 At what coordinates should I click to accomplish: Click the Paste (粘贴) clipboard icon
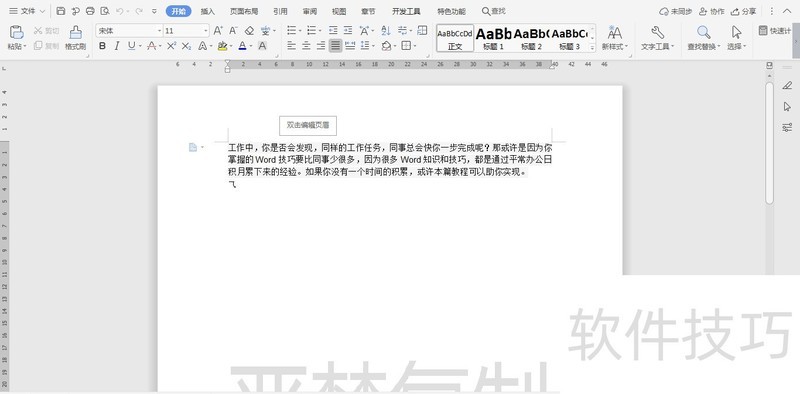(x=17, y=33)
